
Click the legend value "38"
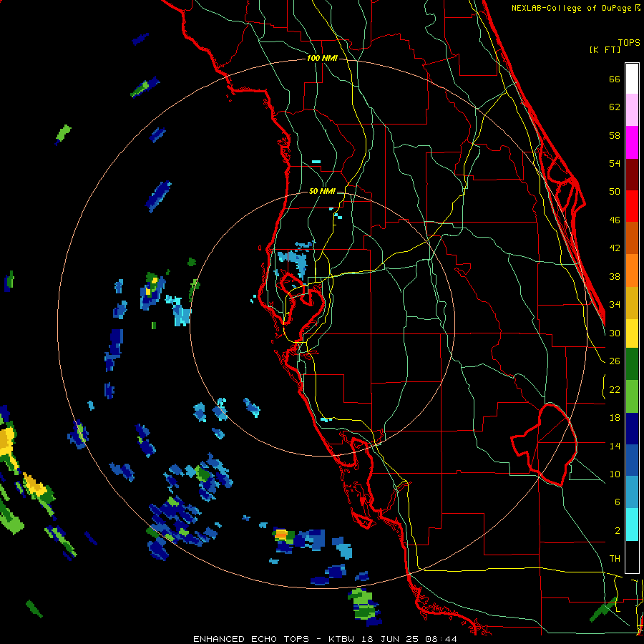coord(615,276)
